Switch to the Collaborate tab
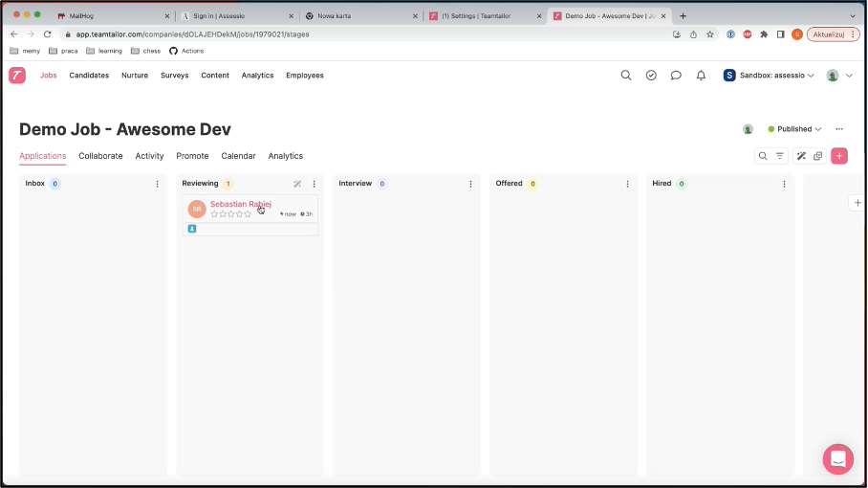 coord(100,156)
